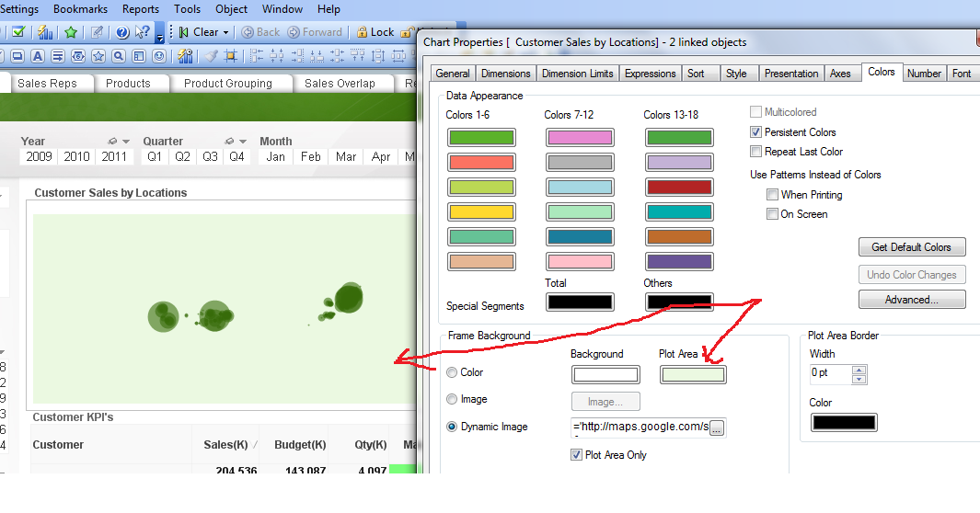Click the Align Top layout icon
Screen dimensions: 980x513
pyautogui.click(x=358, y=55)
